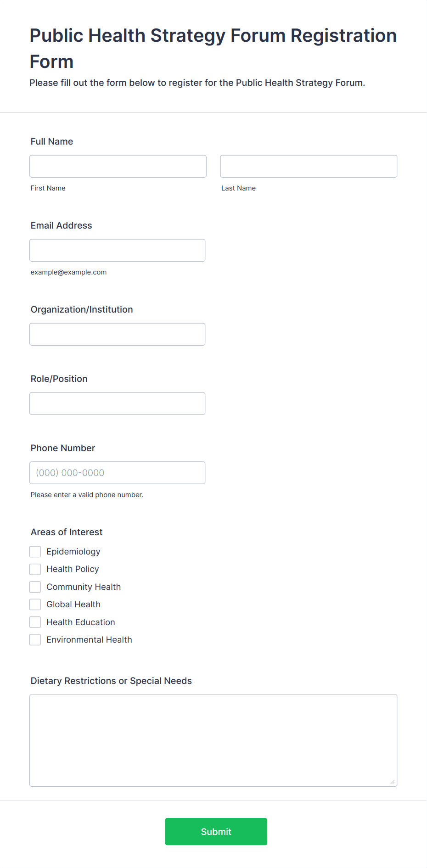
Task: Click the Global Health label text
Action: click(x=73, y=605)
